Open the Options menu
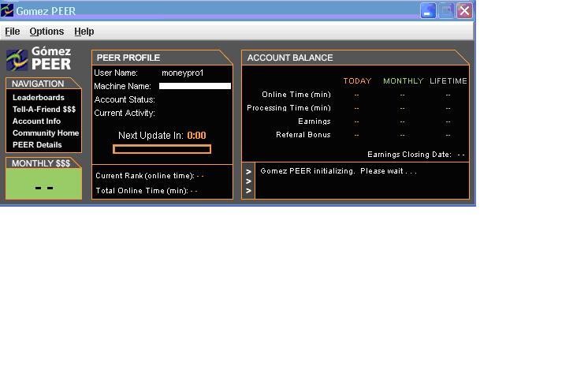The width and height of the screenshot is (588, 392). point(47,32)
